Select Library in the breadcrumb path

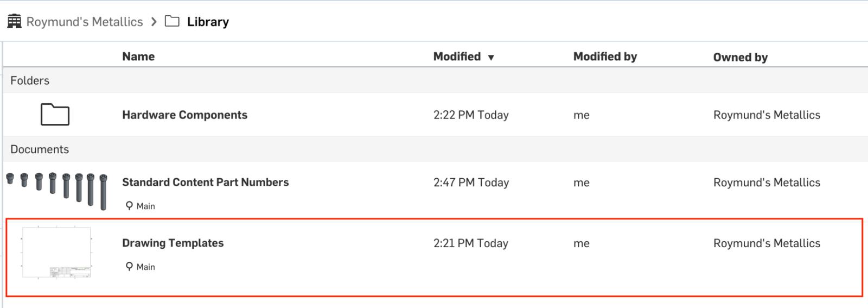(208, 22)
